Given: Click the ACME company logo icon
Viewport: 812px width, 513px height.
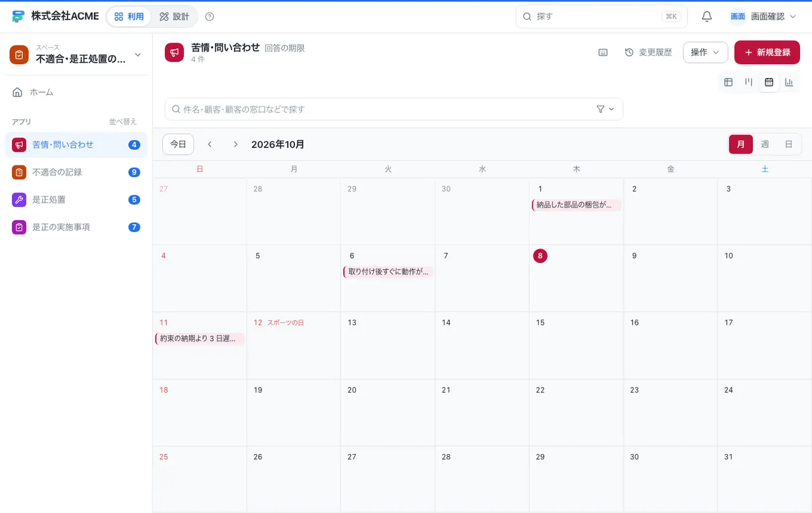Looking at the screenshot, I should pyautogui.click(x=18, y=16).
